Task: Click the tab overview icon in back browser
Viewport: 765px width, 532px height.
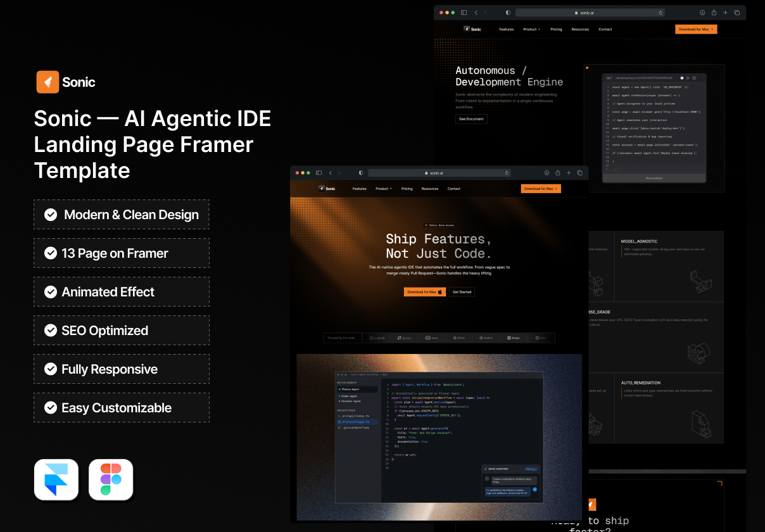Action: 737,13
